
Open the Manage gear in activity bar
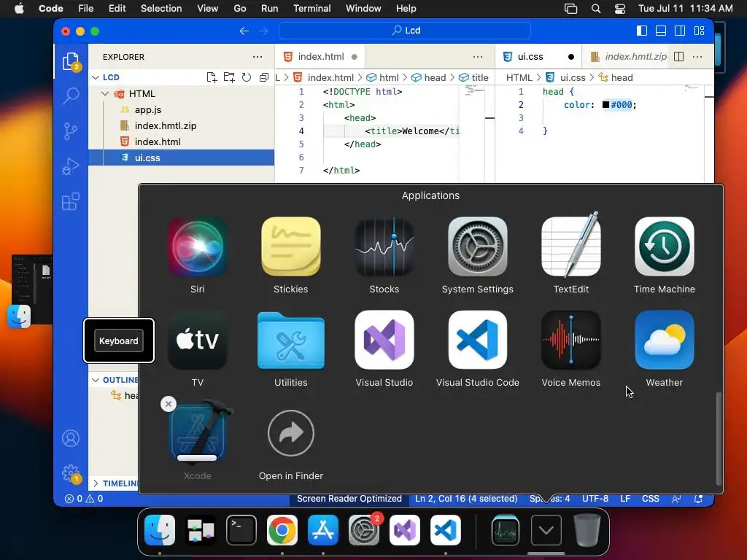(71, 473)
